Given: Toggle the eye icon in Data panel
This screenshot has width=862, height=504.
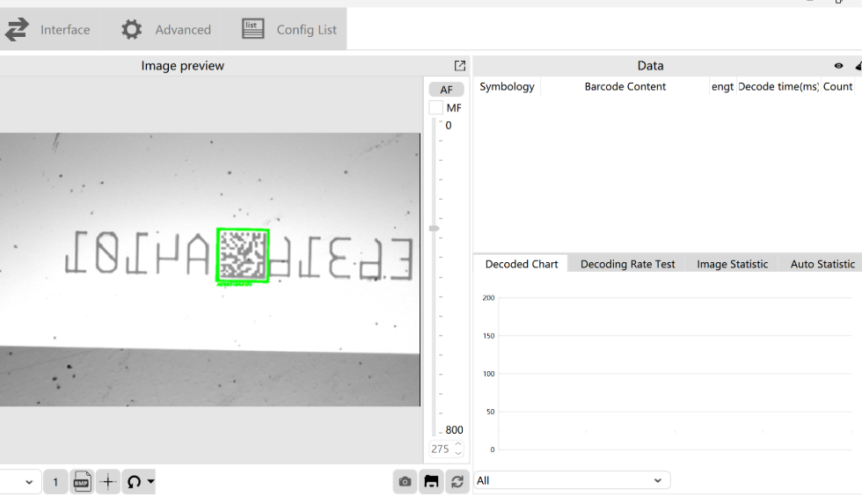Looking at the screenshot, I should (838, 66).
